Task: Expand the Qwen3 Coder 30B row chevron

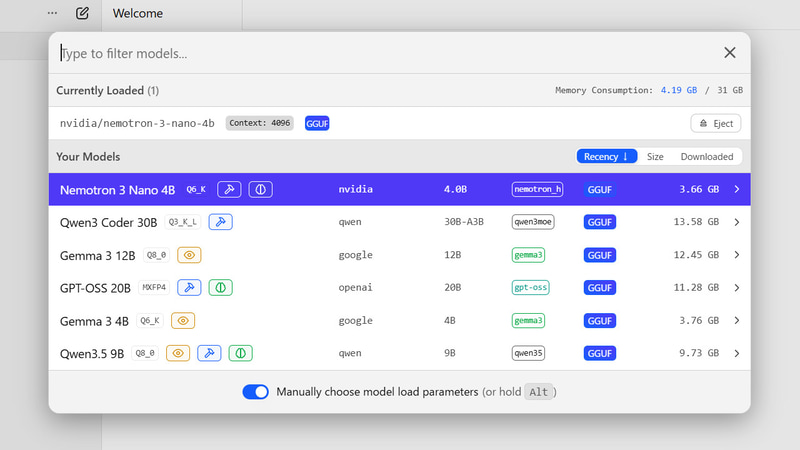Action: (737, 222)
